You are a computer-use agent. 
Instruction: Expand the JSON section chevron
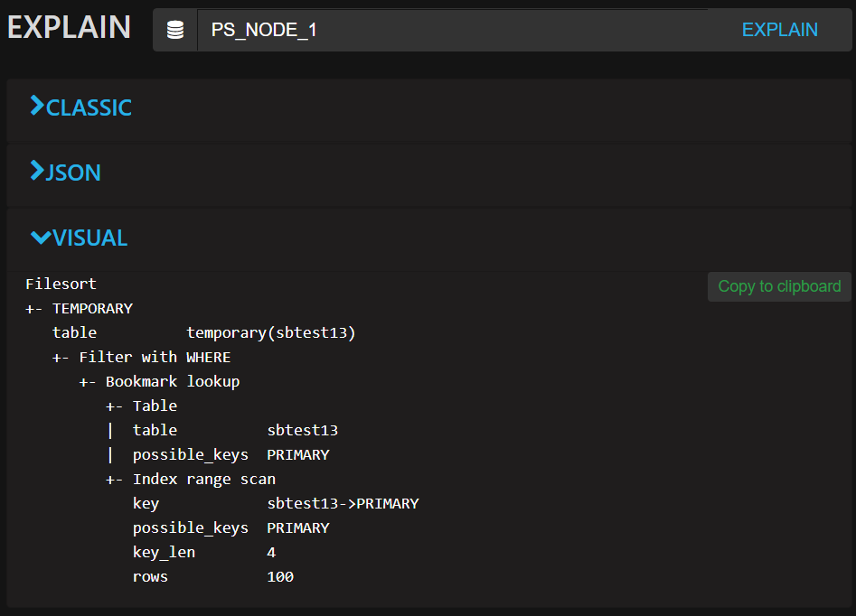tap(37, 172)
